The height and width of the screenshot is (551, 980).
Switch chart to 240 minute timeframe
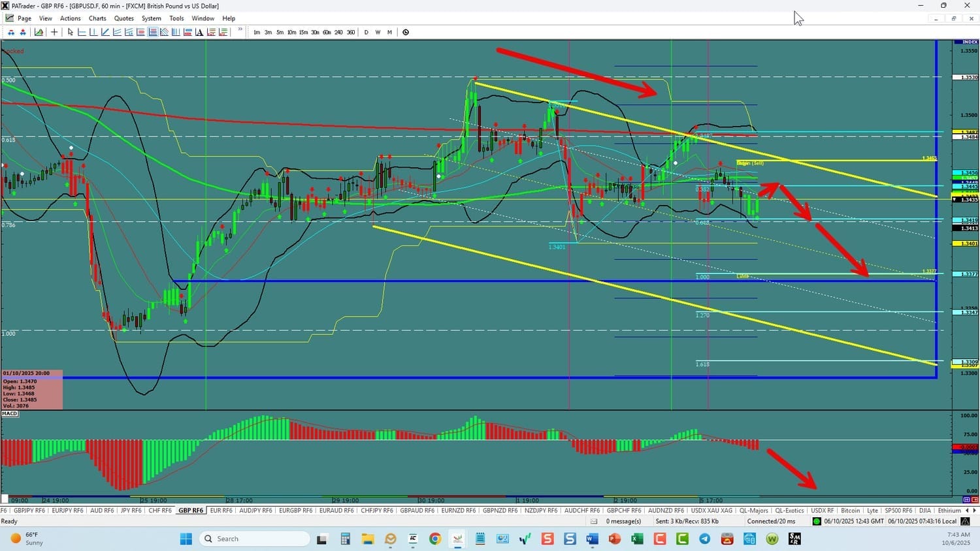click(338, 32)
